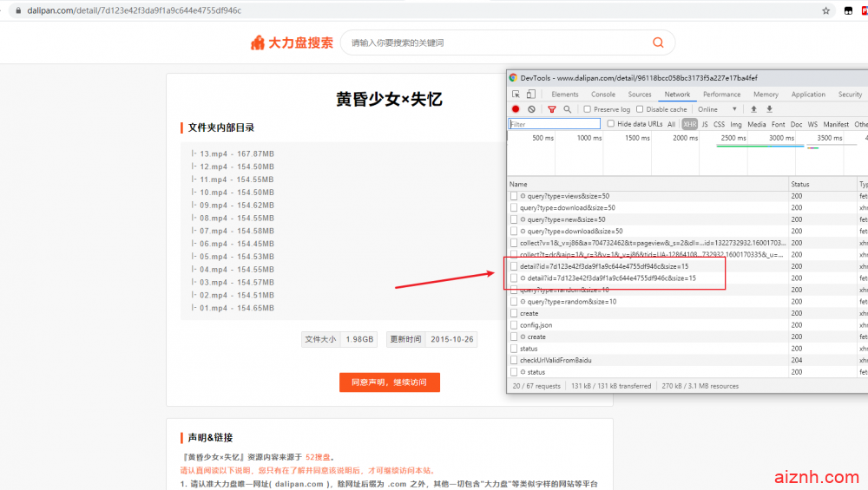Activate the inspect element picker
Viewport: 868px width, 490px height.
(x=516, y=95)
